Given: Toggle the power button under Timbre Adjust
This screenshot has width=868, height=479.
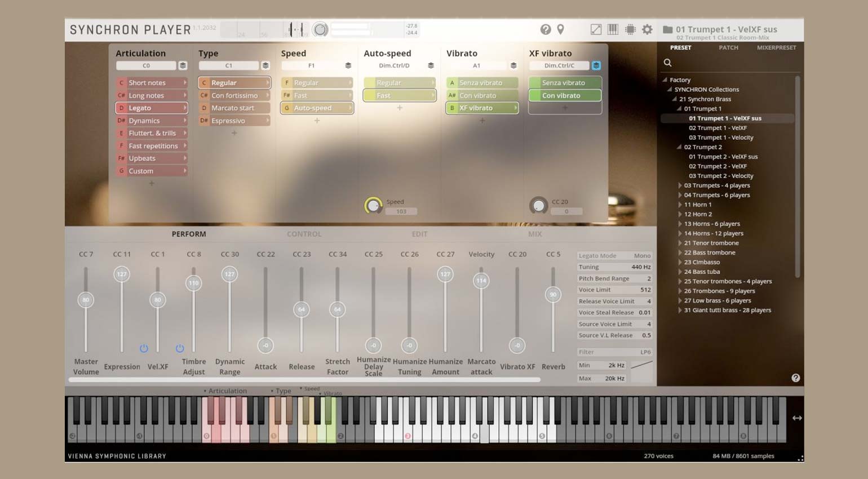Looking at the screenshot, I should [180, 348].
